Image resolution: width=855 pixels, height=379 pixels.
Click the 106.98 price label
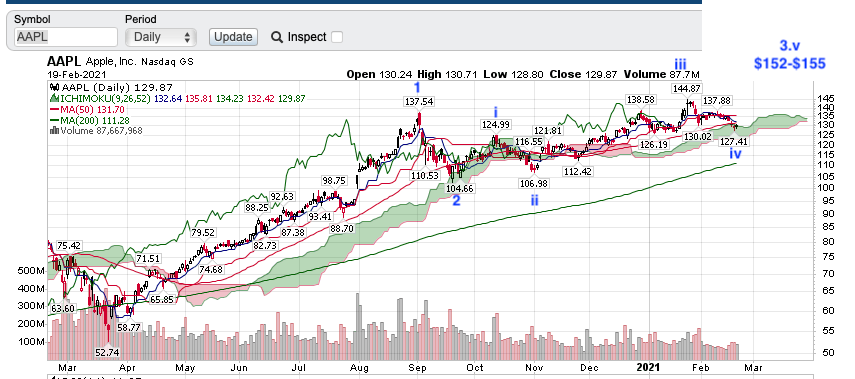point(533,184)
